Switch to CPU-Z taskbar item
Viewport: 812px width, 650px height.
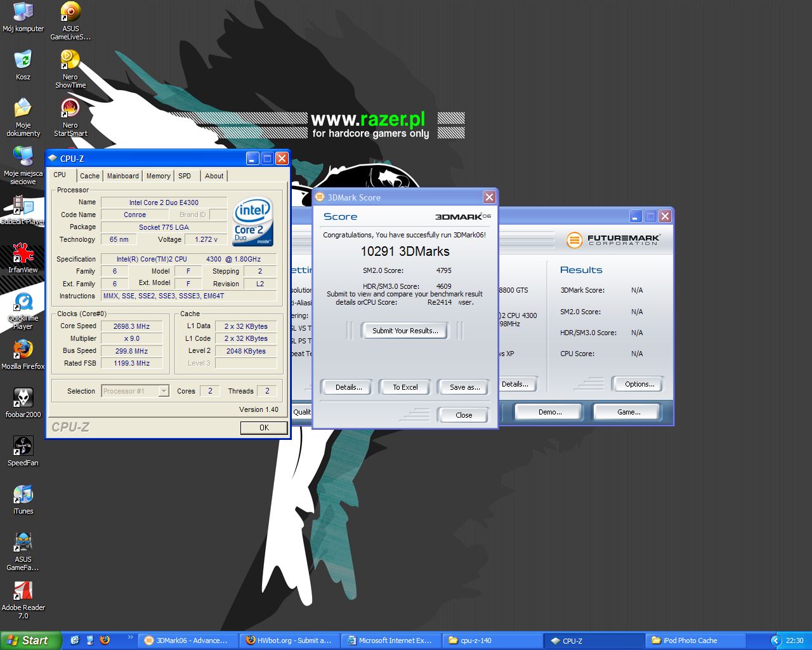[x=595, y=640]
